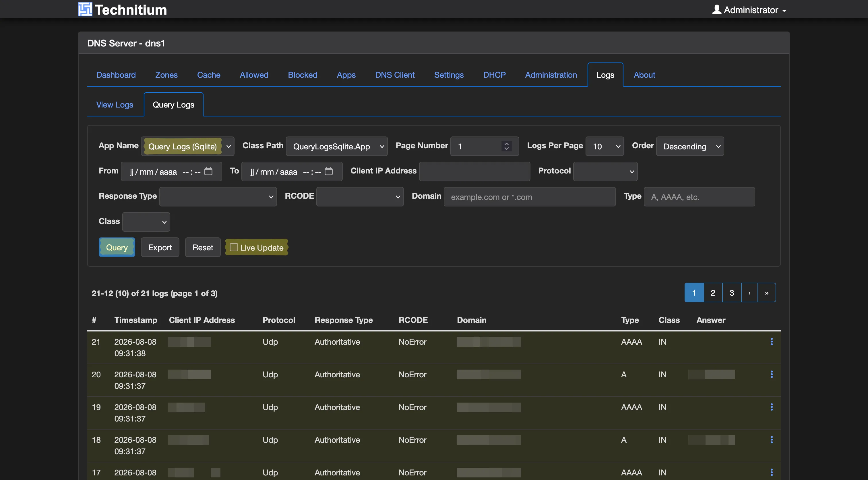Open the Class filter dropdown
Screen dimensions: 868x480
click(x=146, y=222)
